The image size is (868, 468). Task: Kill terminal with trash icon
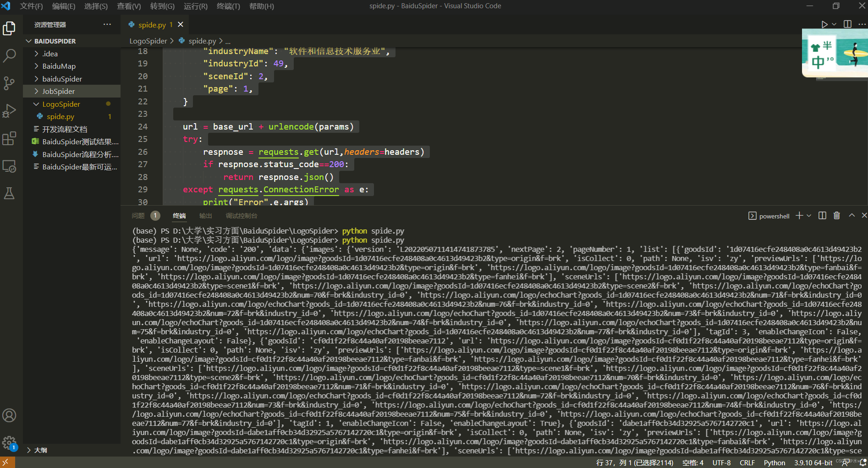(837, 216)
